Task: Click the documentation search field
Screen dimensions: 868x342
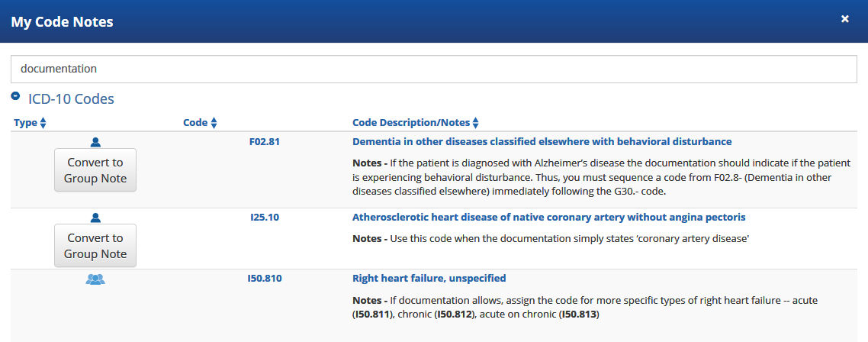Action: 433,69
